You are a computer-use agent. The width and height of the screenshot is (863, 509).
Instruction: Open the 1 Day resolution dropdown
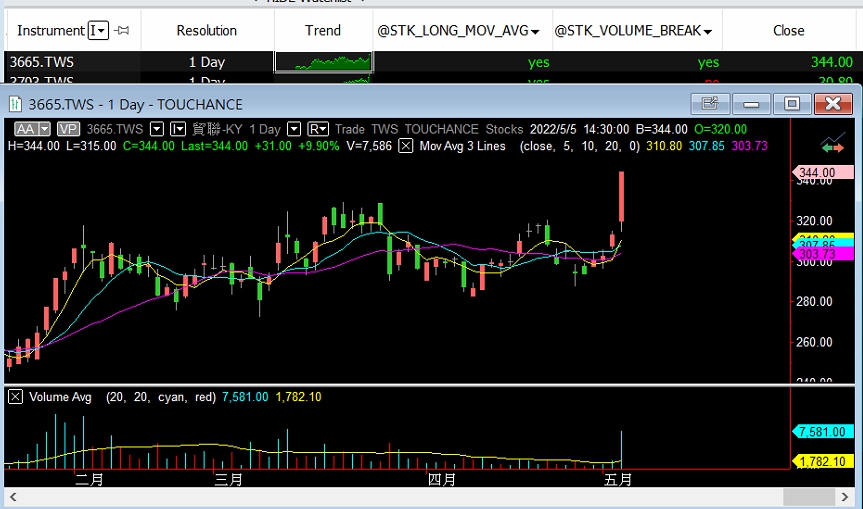pyautogui.click(x=294, y=129)
